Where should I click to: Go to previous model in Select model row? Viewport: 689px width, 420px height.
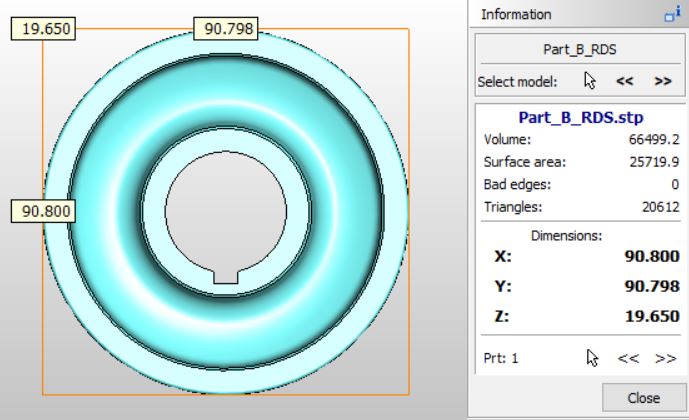click(x=625, y=81)
